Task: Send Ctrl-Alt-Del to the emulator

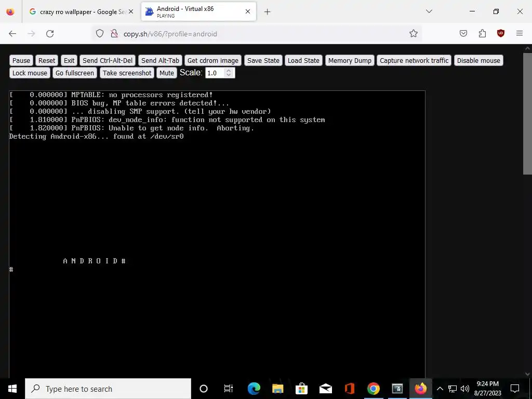Action: tap(108, 60)
